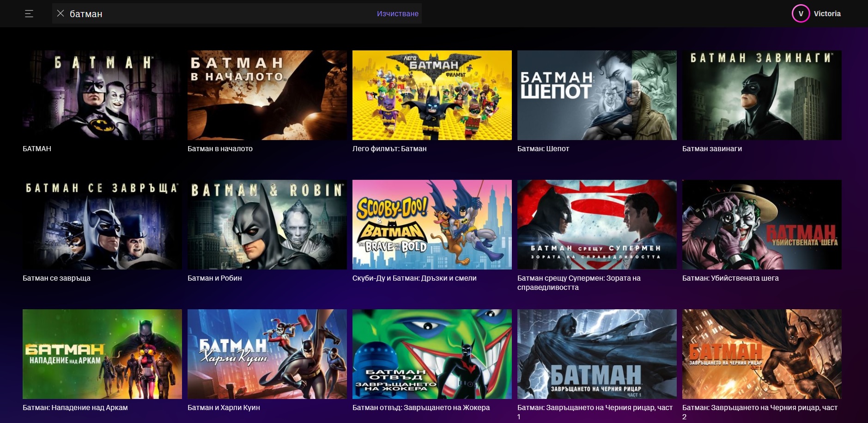Open Батман отвъд: Завръщането на Жокера poster
This screenshot has width=868, height=423.
432,354
